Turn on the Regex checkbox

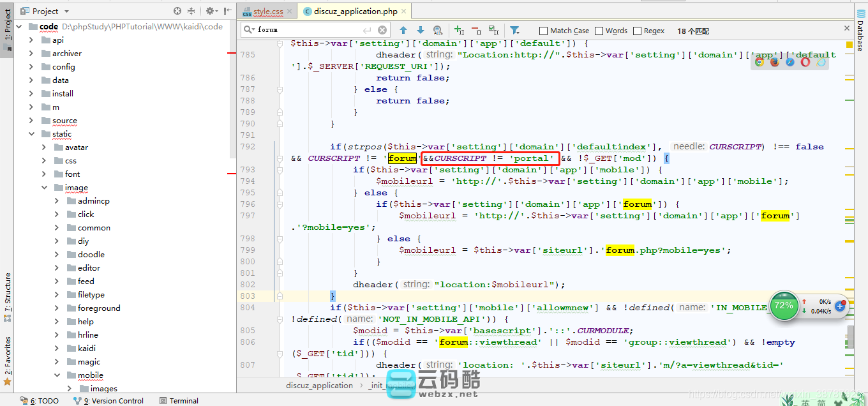[637, 31]
